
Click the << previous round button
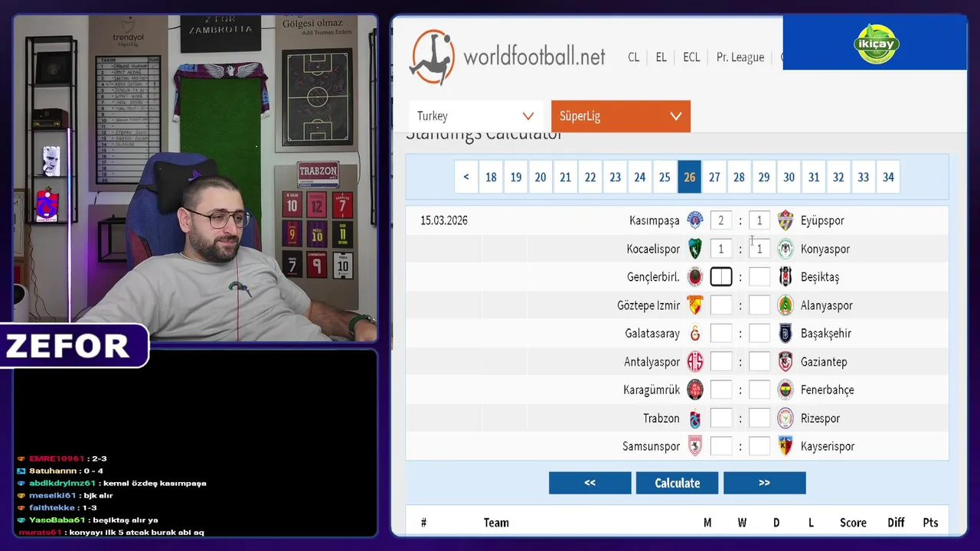click(x=590, y=483)
